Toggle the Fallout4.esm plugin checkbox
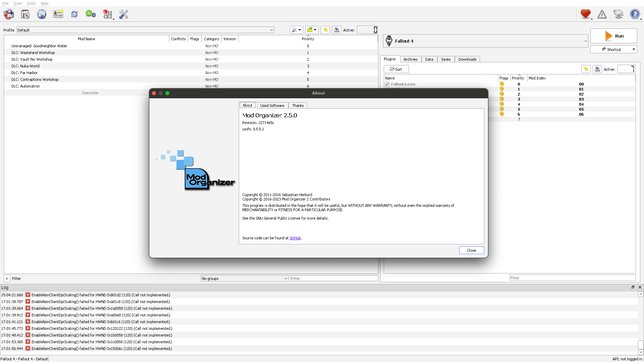The height and width of the screenshot is (362, 644). coord(387,84)
